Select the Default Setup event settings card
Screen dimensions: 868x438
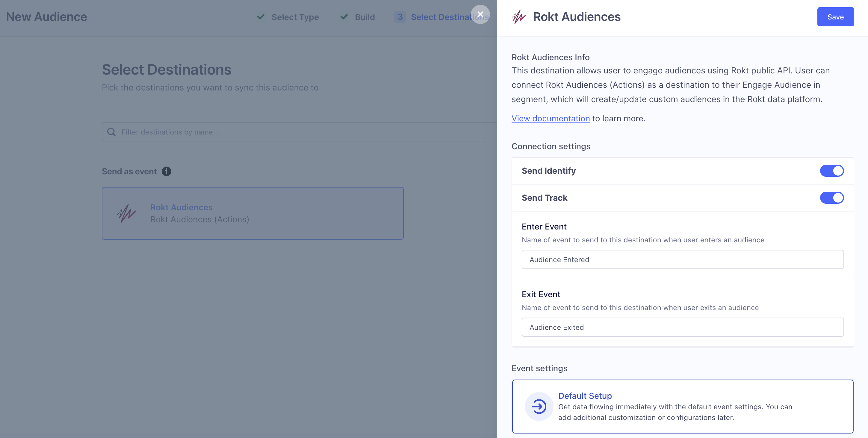[683, 406]
